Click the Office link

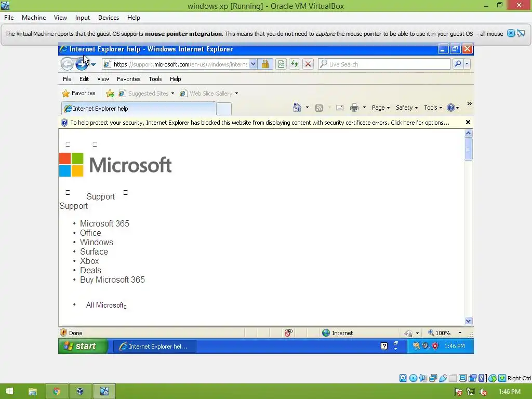[x=90, y=233]
